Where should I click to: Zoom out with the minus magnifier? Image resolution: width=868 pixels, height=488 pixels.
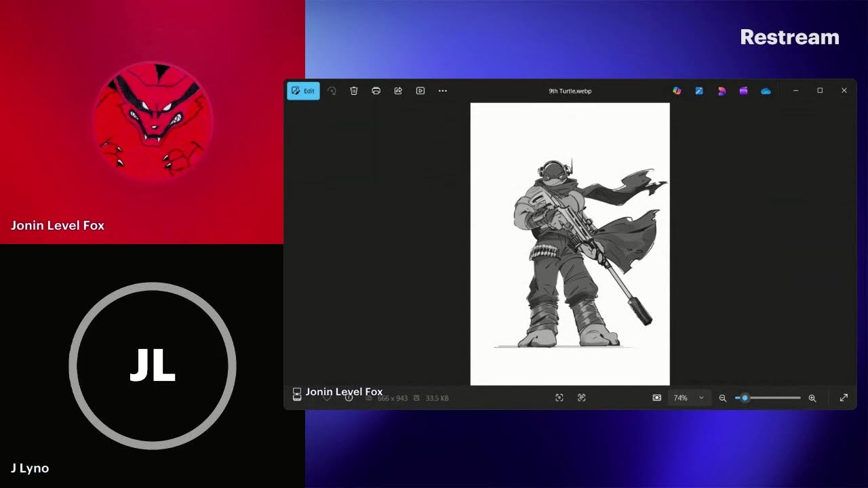[x=723, y=398]
